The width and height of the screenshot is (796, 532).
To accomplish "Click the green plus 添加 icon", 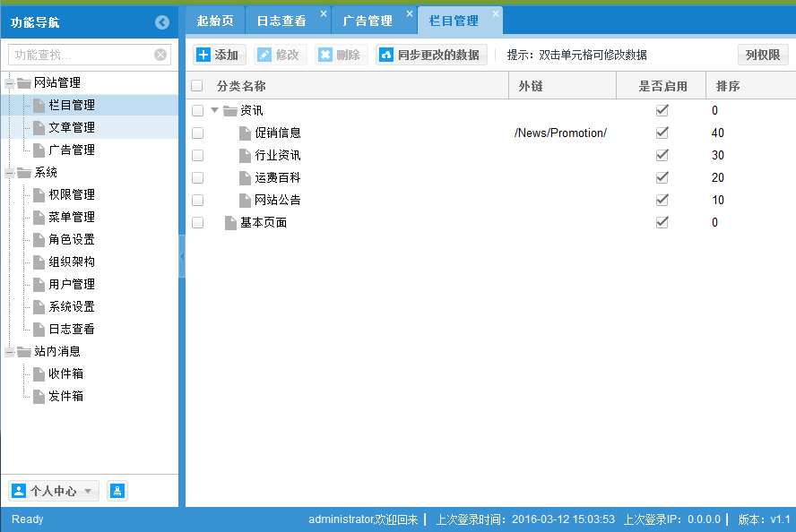I will [x=204, y=55].
